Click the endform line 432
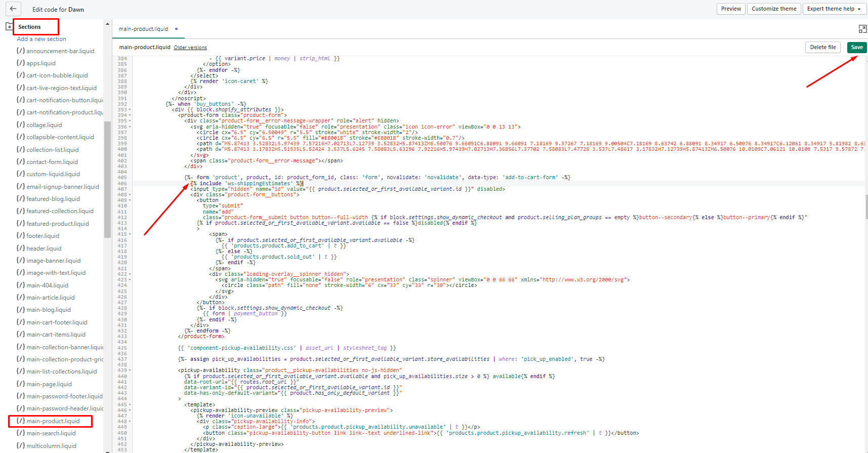 pos(208,331)
